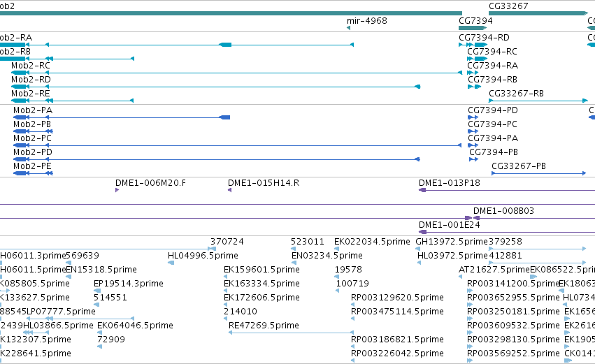Select RE47269.5prime EST label

point(264,326)
